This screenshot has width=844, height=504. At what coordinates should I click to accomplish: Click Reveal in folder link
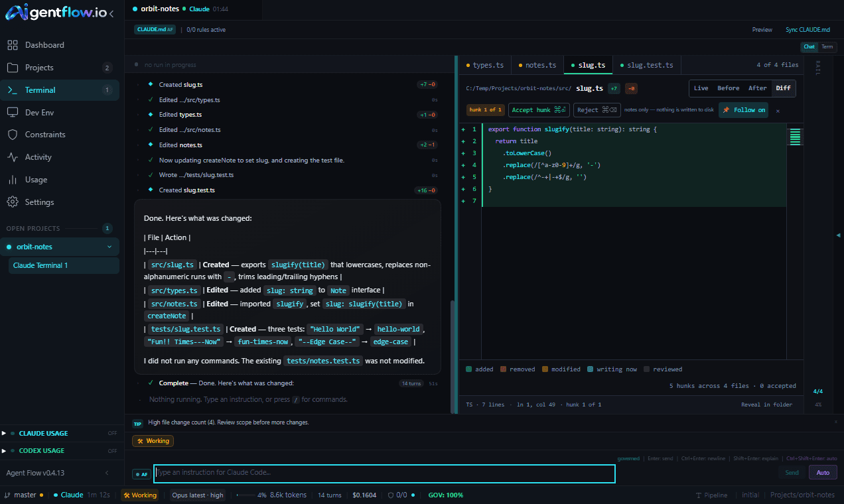tap(766, 405)
